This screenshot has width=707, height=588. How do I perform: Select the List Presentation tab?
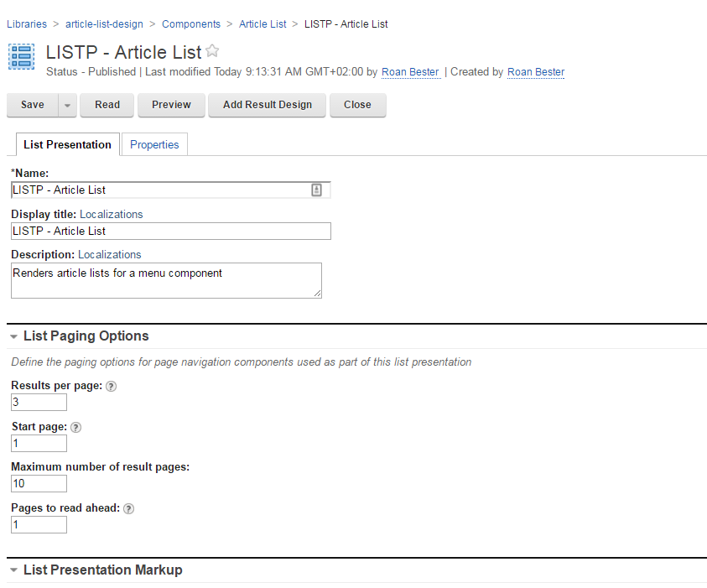point(67,145)
